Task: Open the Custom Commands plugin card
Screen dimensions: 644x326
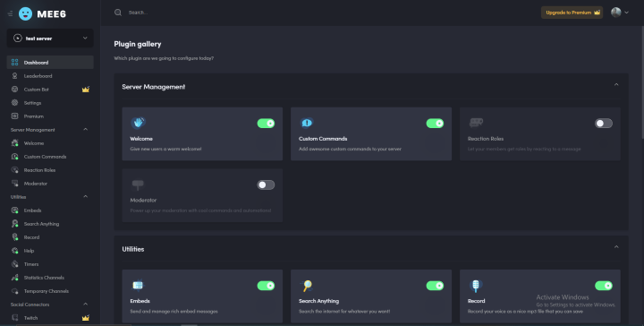Action: pyautogui.click(x=371, y=133)
